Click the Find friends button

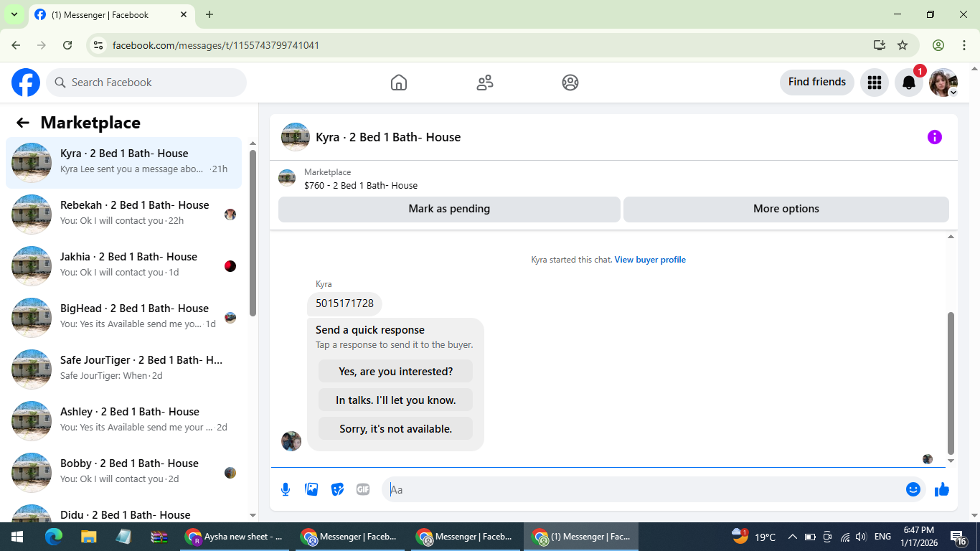pyautogui.click(x=817, y=82)
